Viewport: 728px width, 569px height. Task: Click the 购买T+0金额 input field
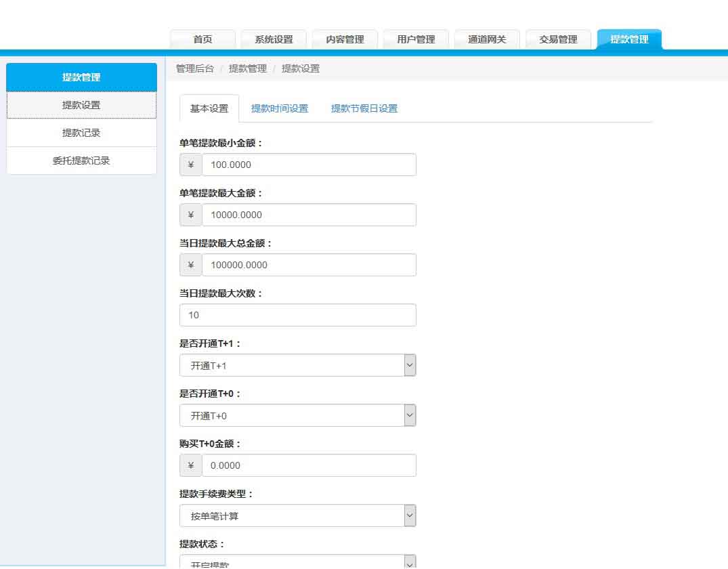point(308,465)
